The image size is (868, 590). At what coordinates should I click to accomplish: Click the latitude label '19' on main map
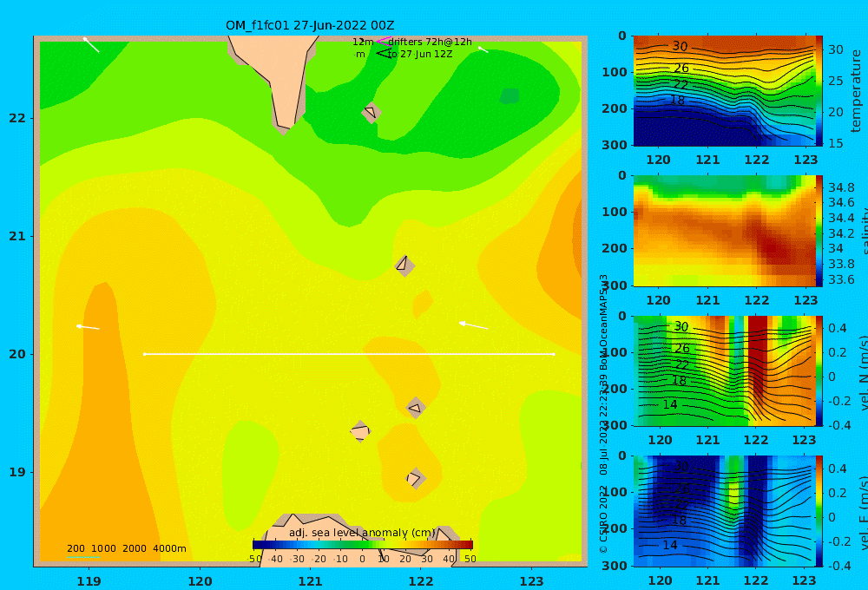17,472
